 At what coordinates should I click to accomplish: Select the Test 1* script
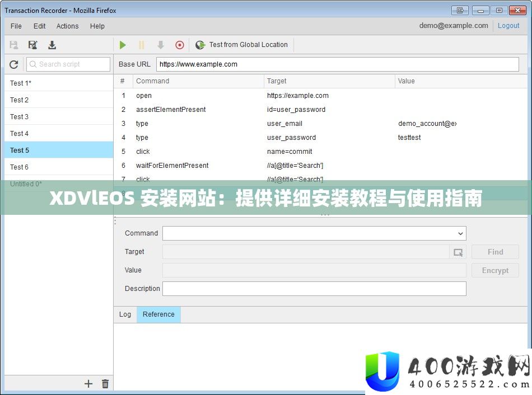click(x=59, y=83)
